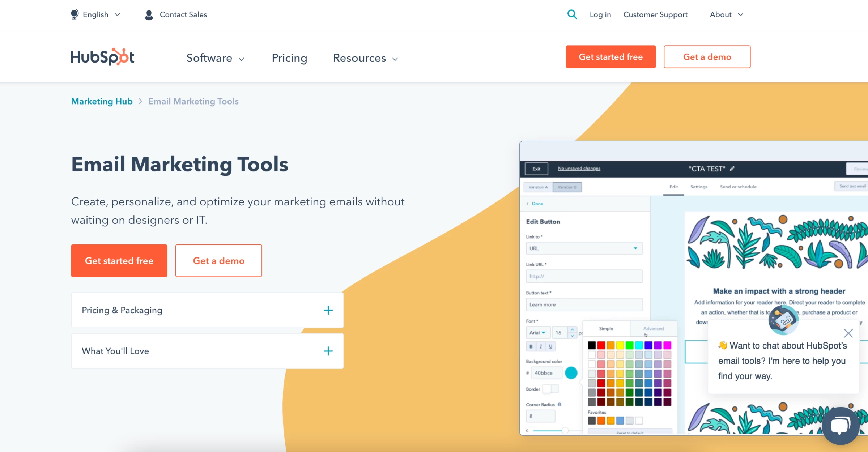The height and width of the screenshot is (452, 868).
Task: Click the Button text Learn more field
Action: pyautogui.click(x=584, y=304)
